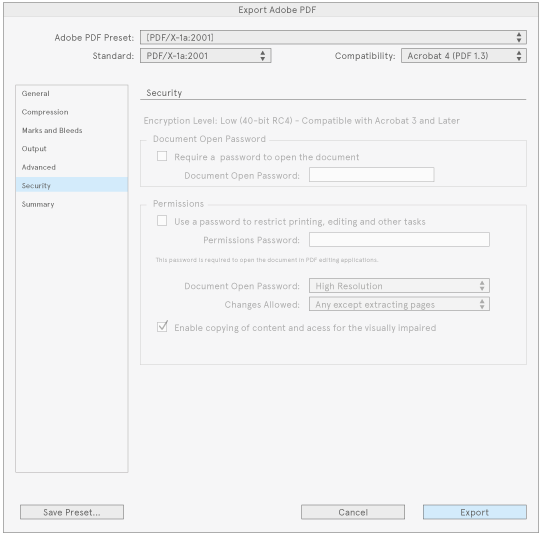Click the Permissions Password field
The height and width of the screenshot is (535, 540).
(399, 239)
